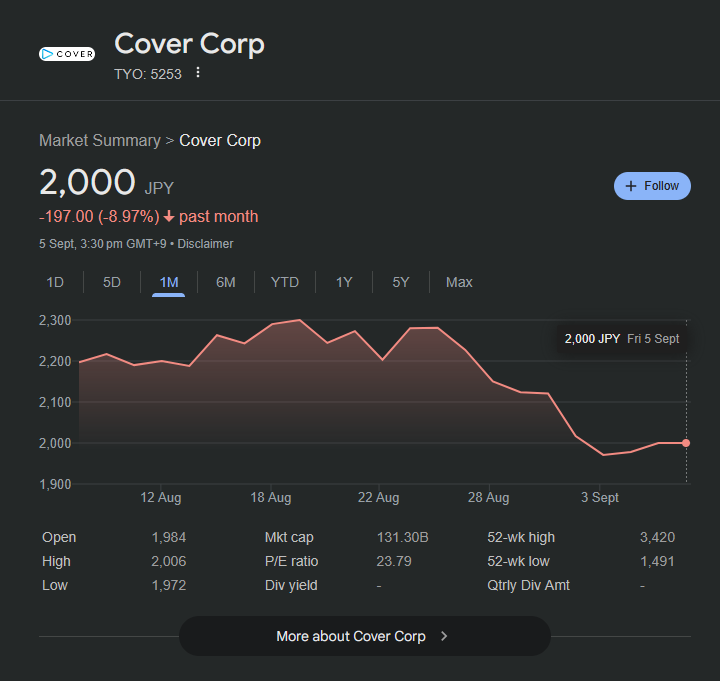
Task: Click the Open value 1,984
Action: (169, 537)
